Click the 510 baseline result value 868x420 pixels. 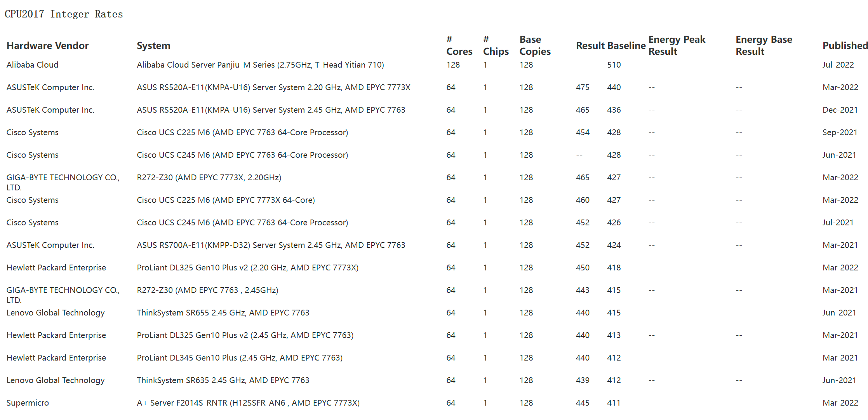[614, 65]
